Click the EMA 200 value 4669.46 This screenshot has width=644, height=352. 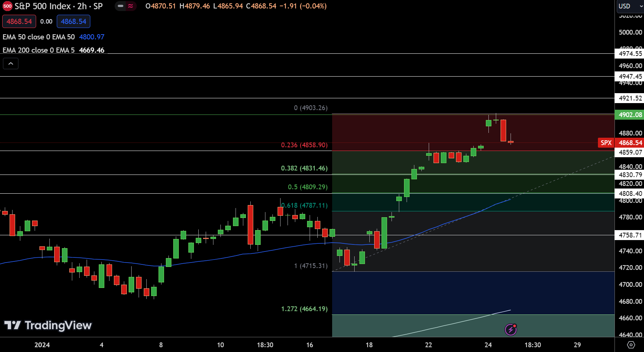point(92,50)
